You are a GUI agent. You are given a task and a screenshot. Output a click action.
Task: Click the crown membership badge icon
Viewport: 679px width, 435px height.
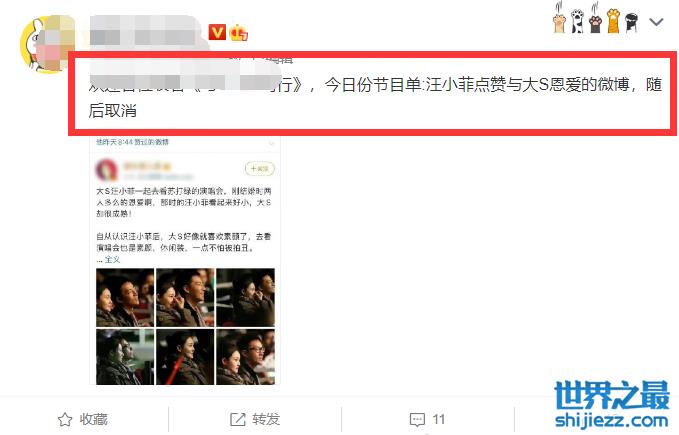click(239, 32)
